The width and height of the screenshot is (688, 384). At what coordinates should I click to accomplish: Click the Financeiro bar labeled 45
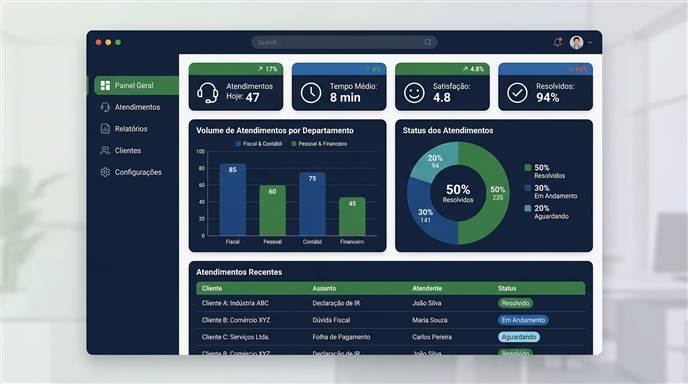(352, 216)
